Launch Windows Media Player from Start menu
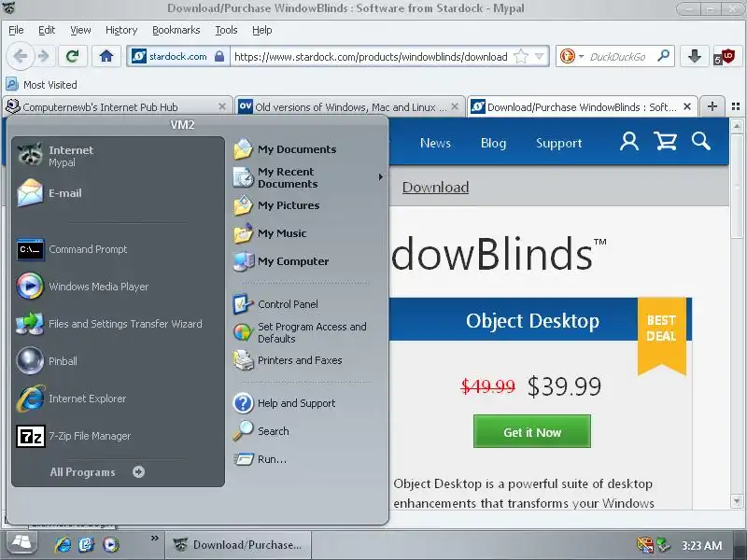747x560 pixels. (118, 287)
